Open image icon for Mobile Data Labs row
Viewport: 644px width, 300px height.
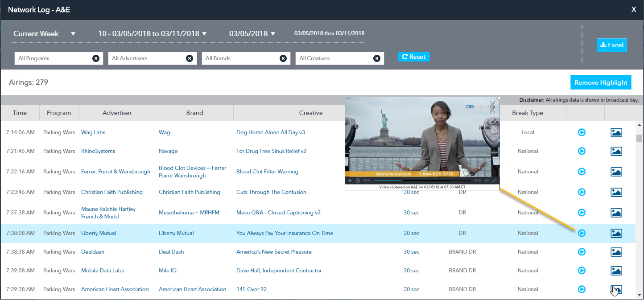pyautogui.click(x=616, y=271)
